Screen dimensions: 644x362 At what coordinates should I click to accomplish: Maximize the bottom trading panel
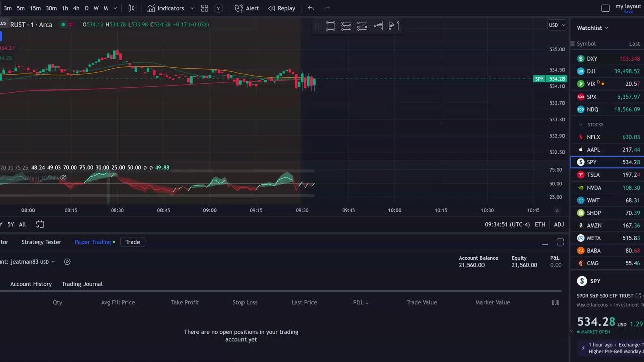[560, 242]
